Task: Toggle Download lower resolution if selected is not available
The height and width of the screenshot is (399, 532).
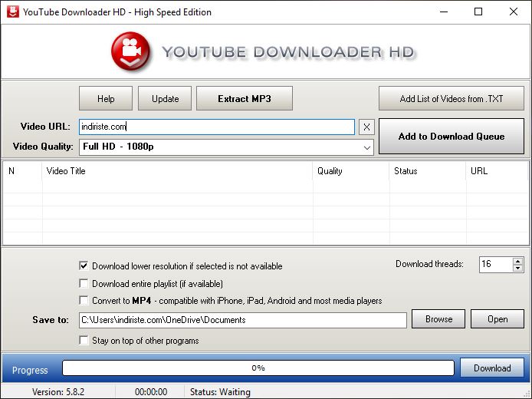Action: [x=84, y=265]
